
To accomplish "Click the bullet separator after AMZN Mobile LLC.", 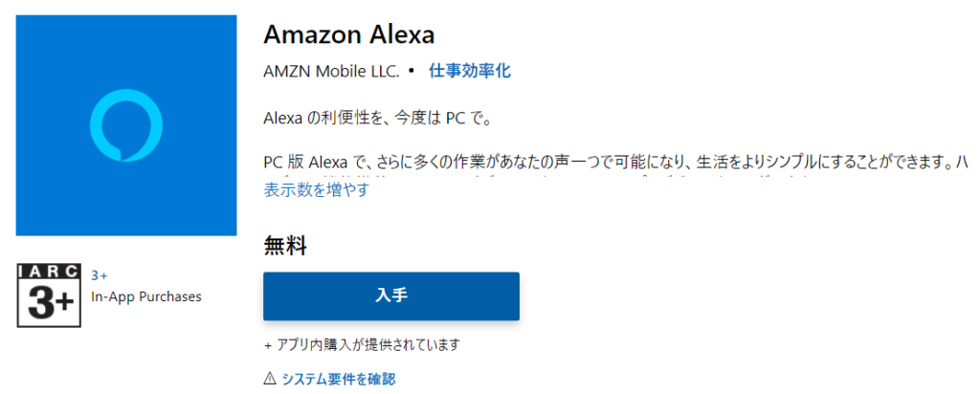I will point(412,71).
